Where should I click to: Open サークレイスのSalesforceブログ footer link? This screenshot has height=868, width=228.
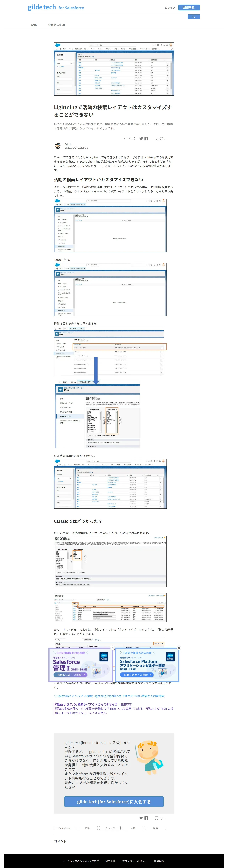pos(80,861)
